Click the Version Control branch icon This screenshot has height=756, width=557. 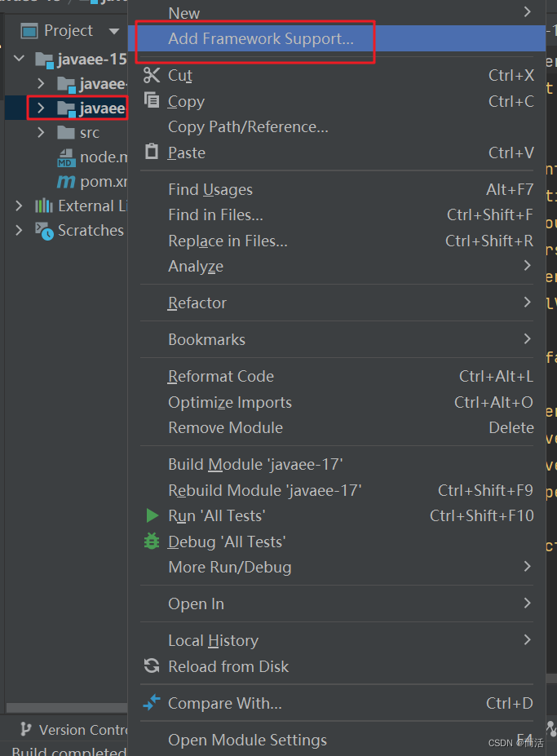(x=26, y=729)
